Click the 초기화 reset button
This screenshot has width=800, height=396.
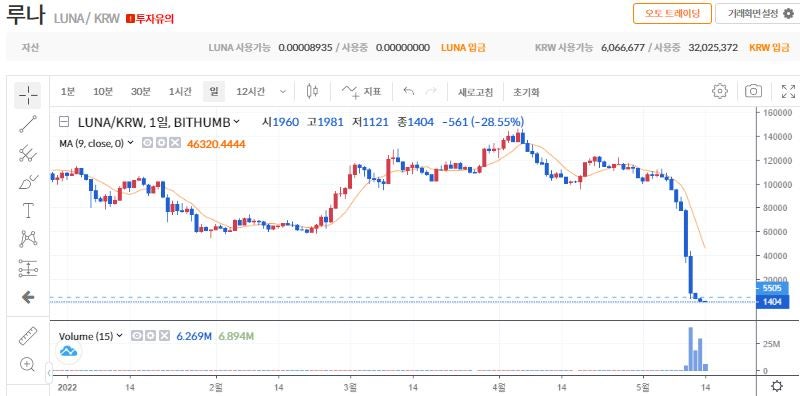click(526, 92)
